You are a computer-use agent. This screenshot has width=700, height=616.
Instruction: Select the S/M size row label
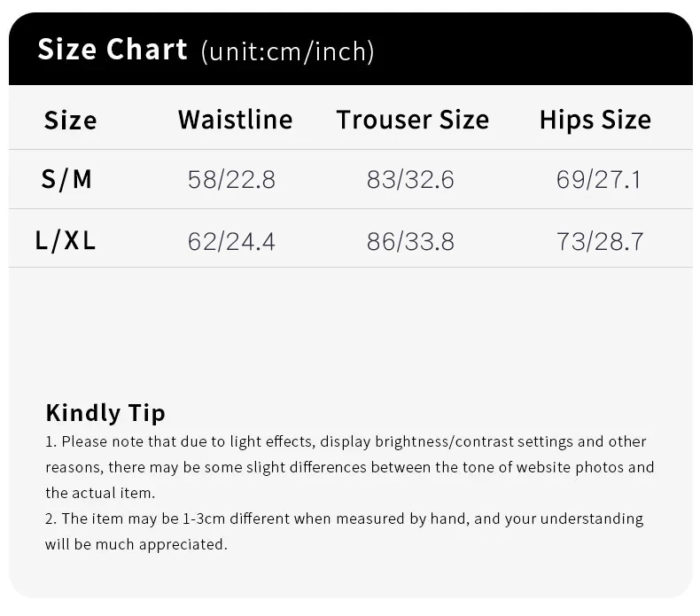[x=66, y=180]
